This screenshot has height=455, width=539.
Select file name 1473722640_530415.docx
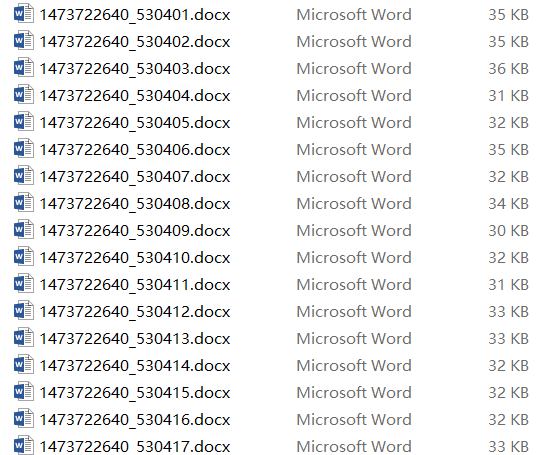tap(135, 393)
